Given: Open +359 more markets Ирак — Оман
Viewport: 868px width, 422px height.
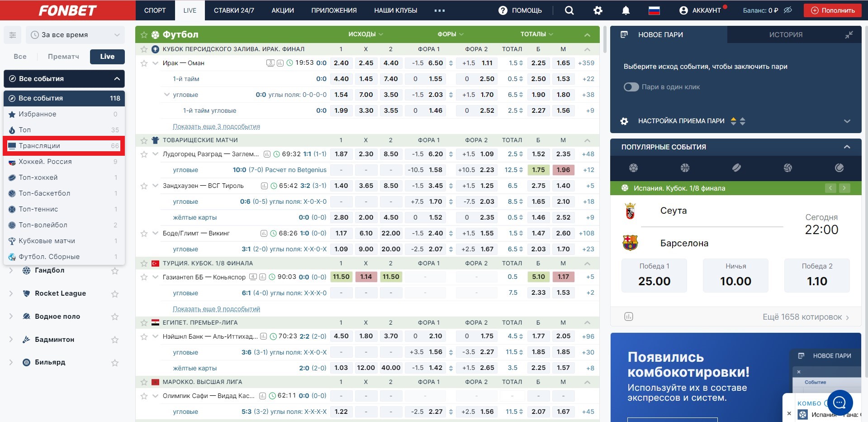Looking at the screenshot, I should click(x=586, y=63).
